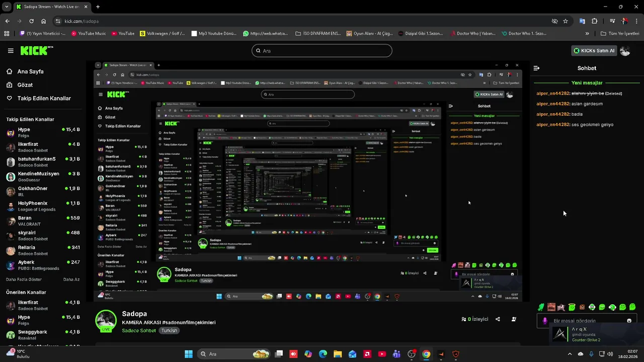Open File Explorer from the taskbar
Viewport: 644px width, 362px height.
(338, 354)
